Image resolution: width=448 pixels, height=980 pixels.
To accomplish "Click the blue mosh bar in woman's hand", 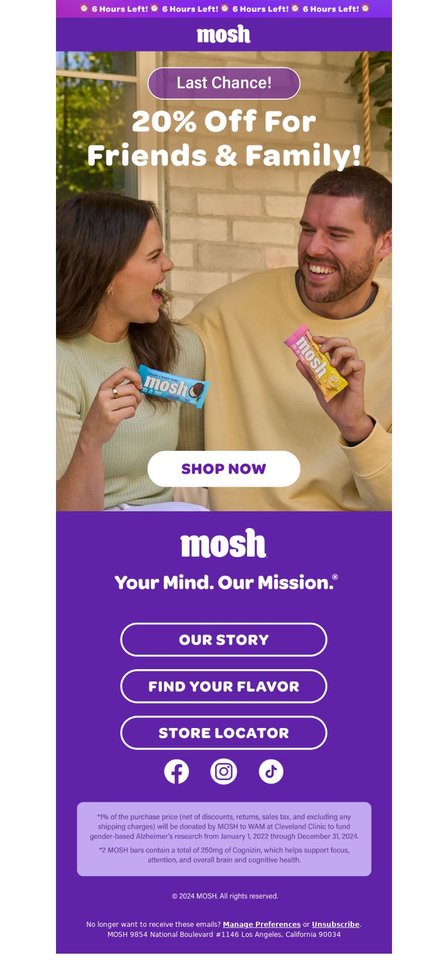I will point(172,385).
